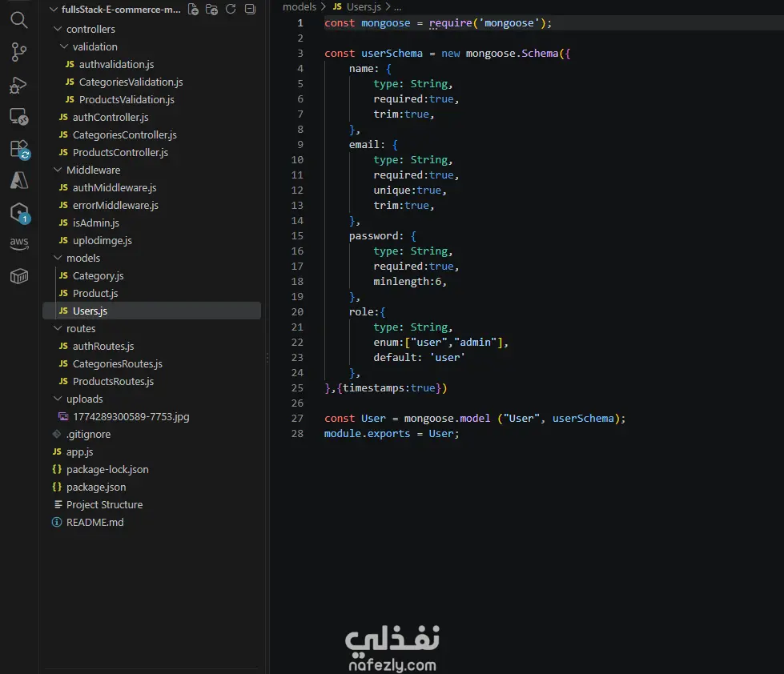Open ProductsValidation.js file
This screenshot has height=674, width=784.
(127, 99)
